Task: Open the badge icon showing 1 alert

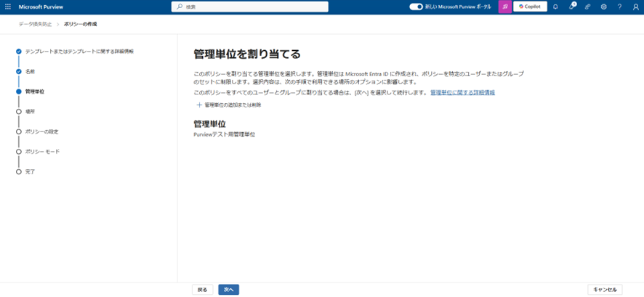Action: click(x=571, y=7)
